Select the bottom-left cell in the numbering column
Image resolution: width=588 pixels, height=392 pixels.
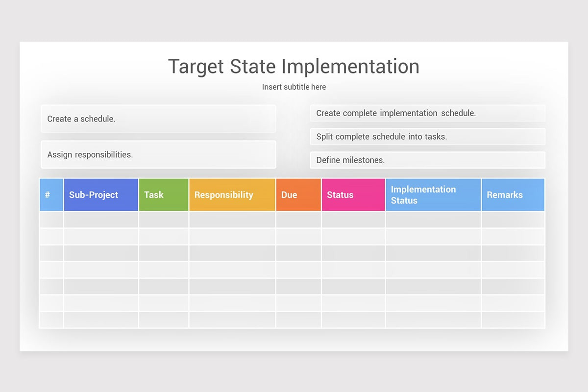click(x=51, y=319)
